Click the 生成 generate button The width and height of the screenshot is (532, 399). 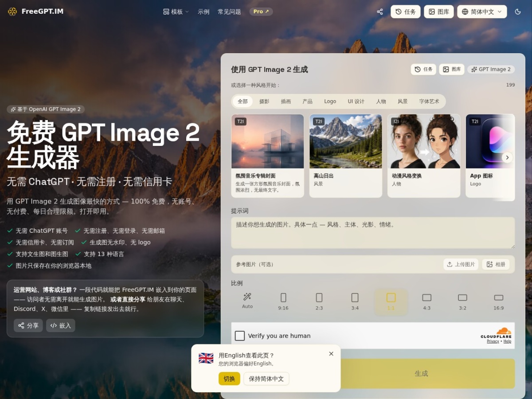[421, 373]
